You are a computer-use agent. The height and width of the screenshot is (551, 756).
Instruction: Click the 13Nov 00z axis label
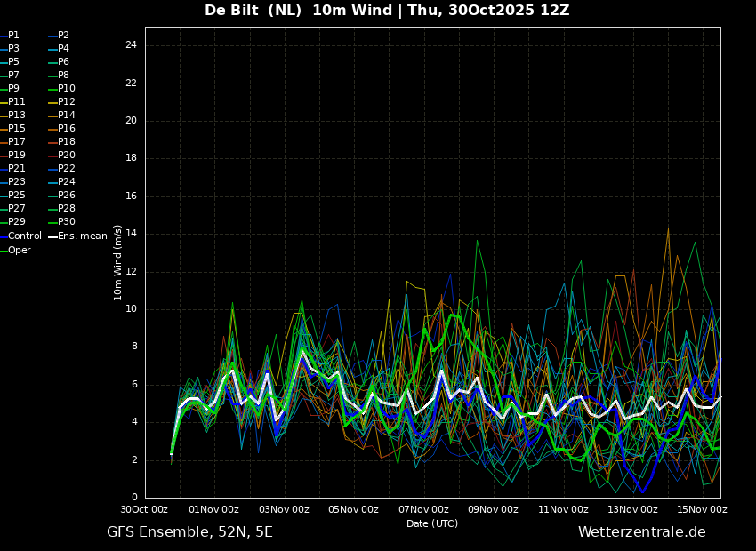click(x=632, y=509)
